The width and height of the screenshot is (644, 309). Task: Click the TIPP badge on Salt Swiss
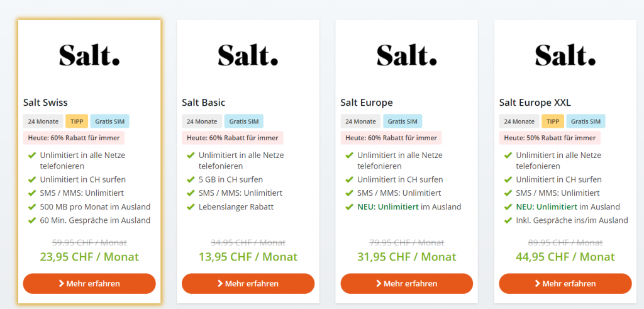coord(77,121)
